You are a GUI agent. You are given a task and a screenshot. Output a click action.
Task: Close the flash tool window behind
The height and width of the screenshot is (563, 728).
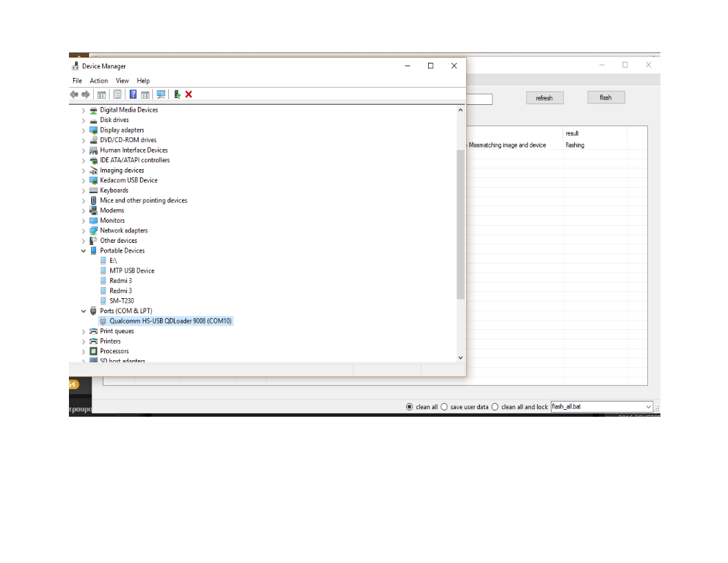(649, 65)
